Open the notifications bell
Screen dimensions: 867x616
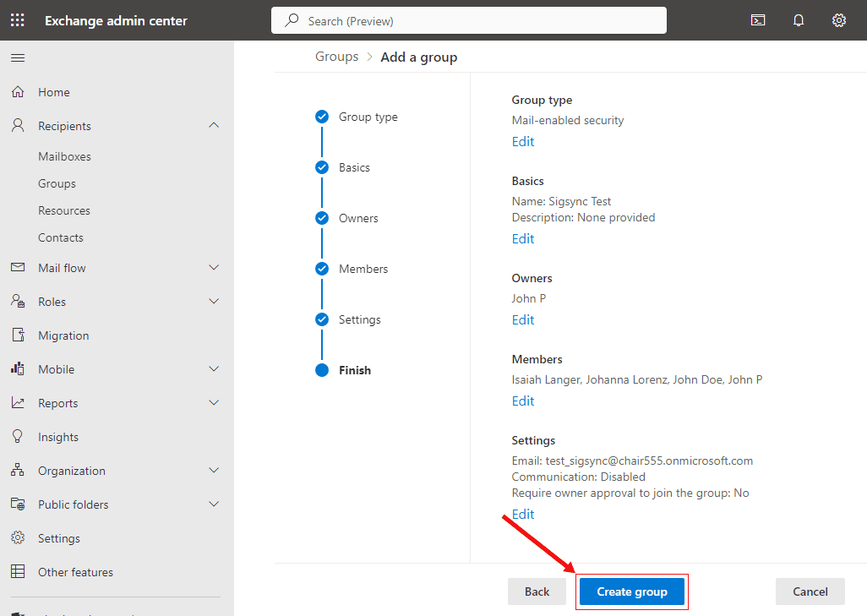[799, 20]
